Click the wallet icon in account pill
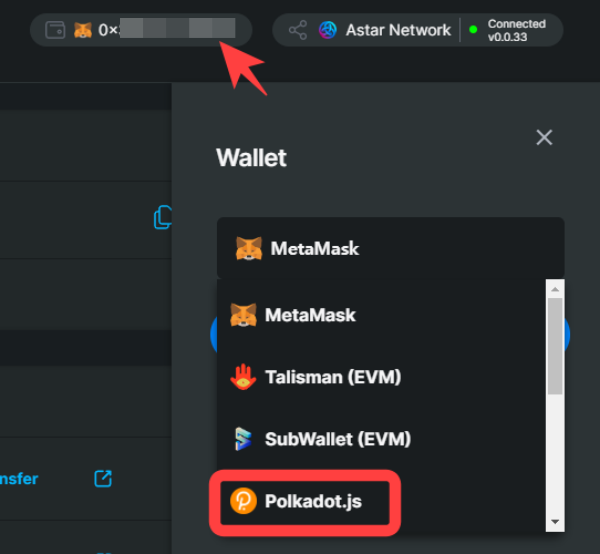600x554 pixels. pyautogui.click(x=55, y=30)
